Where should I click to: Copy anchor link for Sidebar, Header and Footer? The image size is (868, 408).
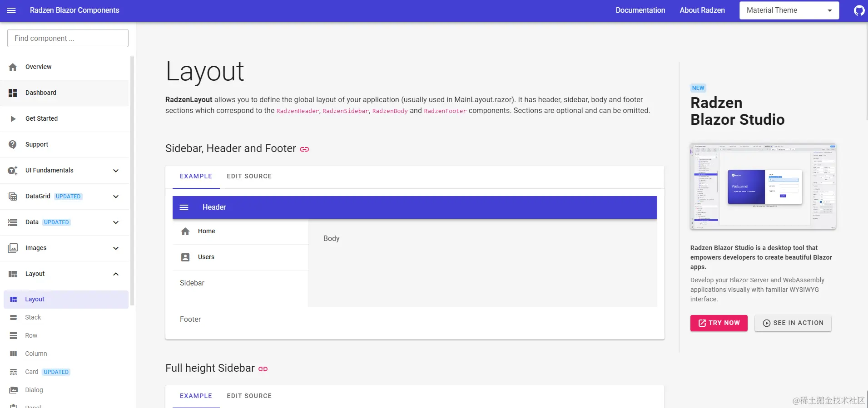click(x=304, y=149)
